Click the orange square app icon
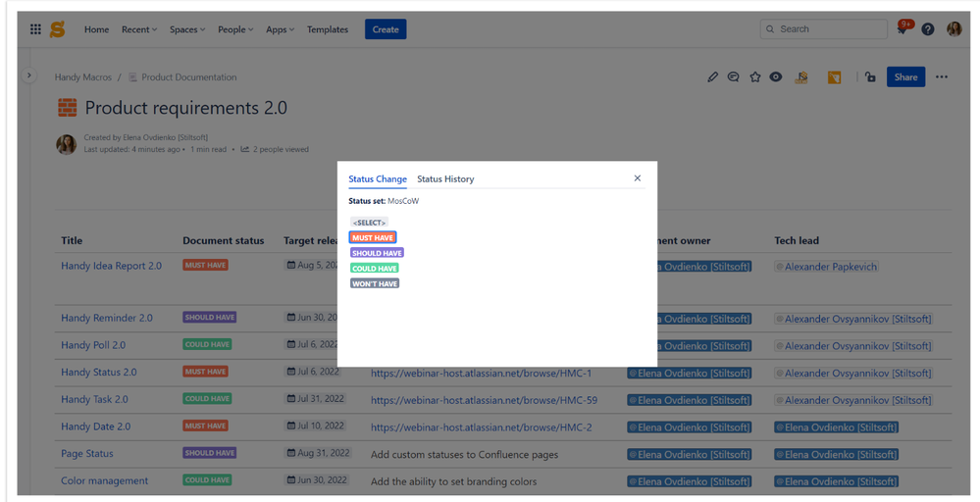Viewport: 980px width, 502px height. (x=834, y=77)
